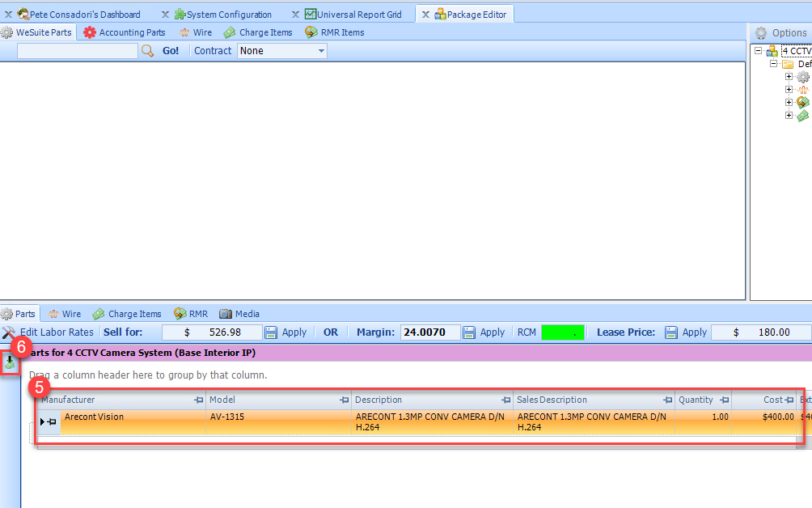
Task: Open the WeSuite Parts tab
Action: [x=37, y=32]
